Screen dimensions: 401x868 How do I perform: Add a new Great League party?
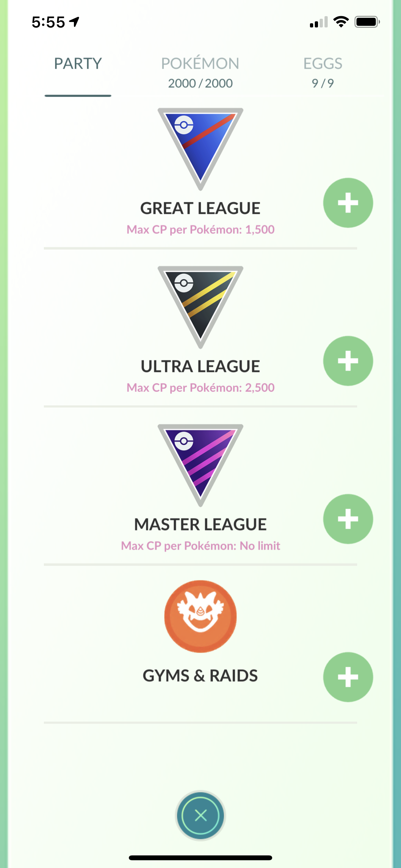click(348, 203)
